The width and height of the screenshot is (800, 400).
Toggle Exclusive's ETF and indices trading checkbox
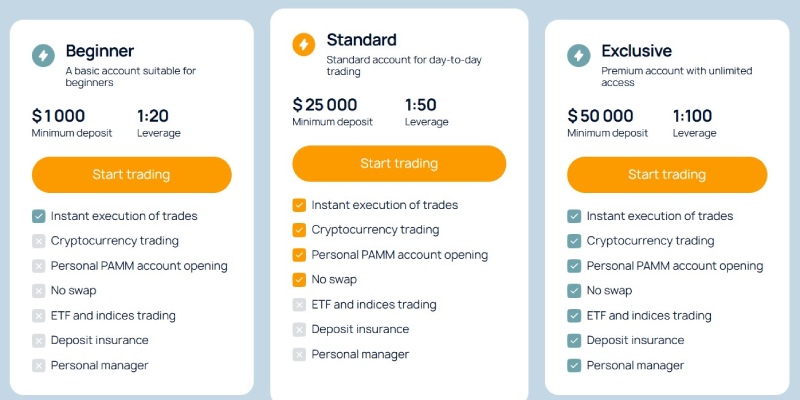tap(574, 316)
